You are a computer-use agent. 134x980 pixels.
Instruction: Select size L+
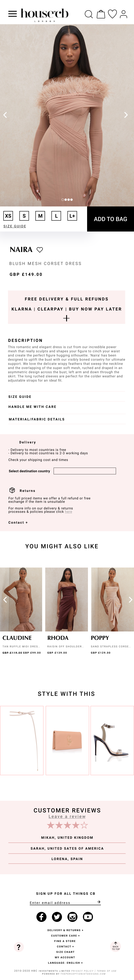(72, 216)
